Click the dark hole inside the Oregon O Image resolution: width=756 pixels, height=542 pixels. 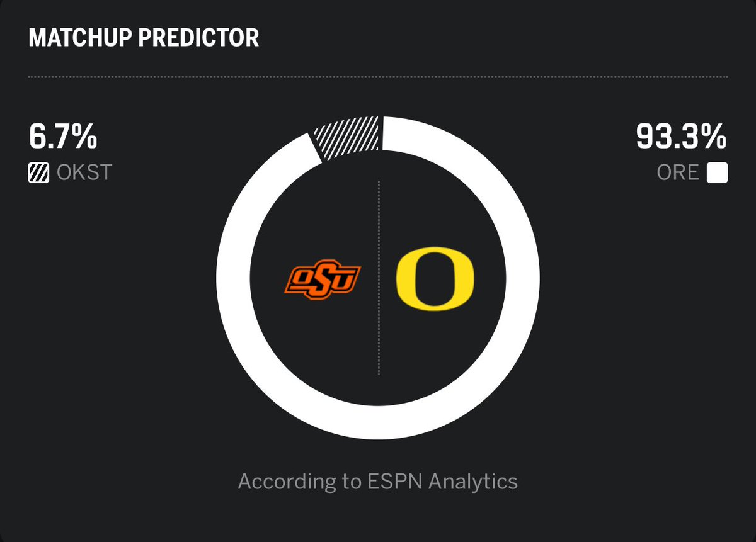[435, 278]
